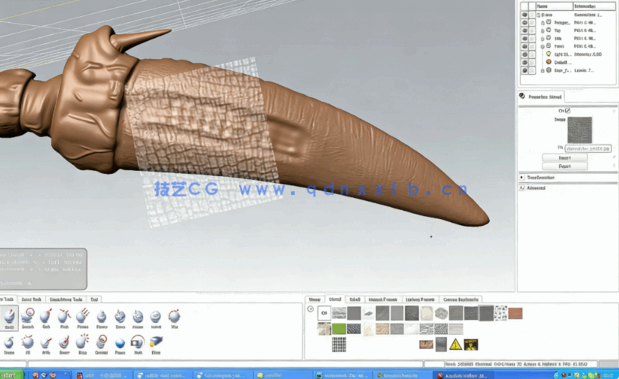Expand the Advanced section
Image resolution: width=619 pixels, height=379 pixels.
click(522, 188)
